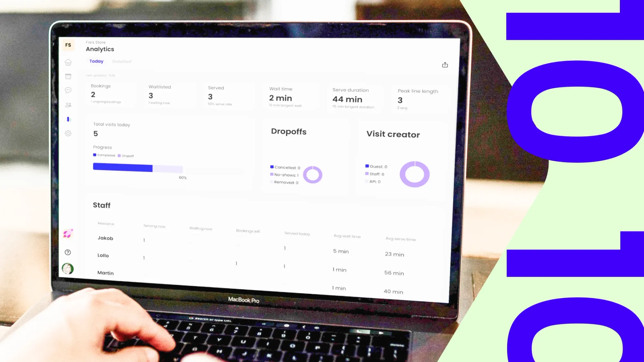Expand the Staff section for more details
644x362 pixels.
(102, 205)
